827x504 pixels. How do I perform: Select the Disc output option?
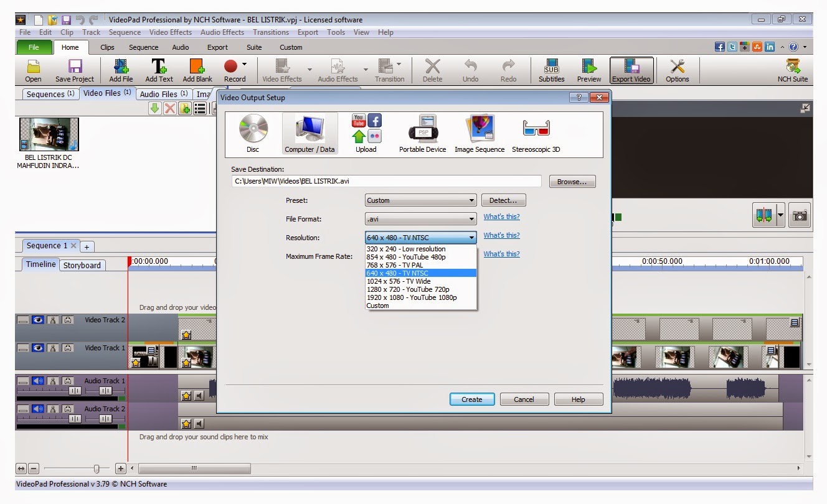(x=253, y=134)
